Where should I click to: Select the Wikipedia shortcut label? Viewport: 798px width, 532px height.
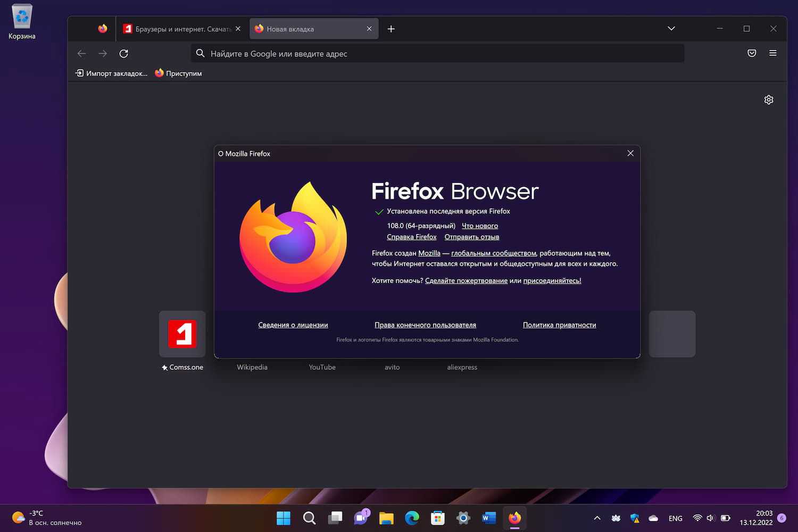coord(252,367)
